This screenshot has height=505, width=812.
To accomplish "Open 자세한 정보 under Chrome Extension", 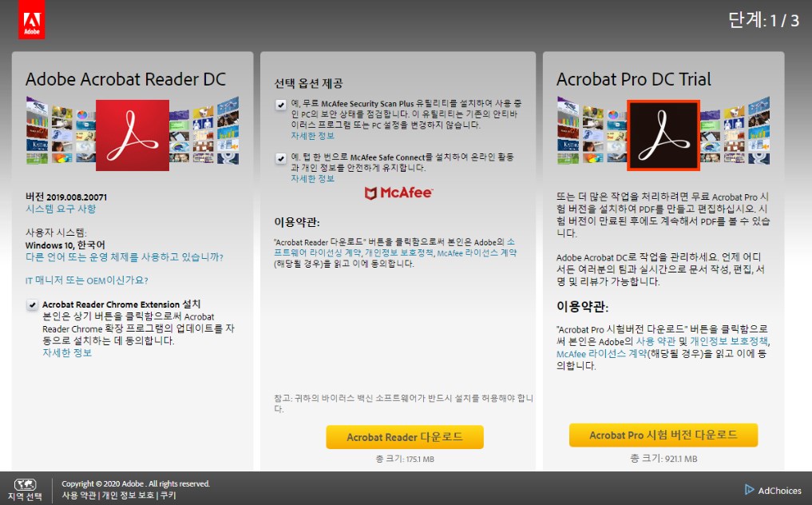I will pyautogui.click(x=67, y=353).
